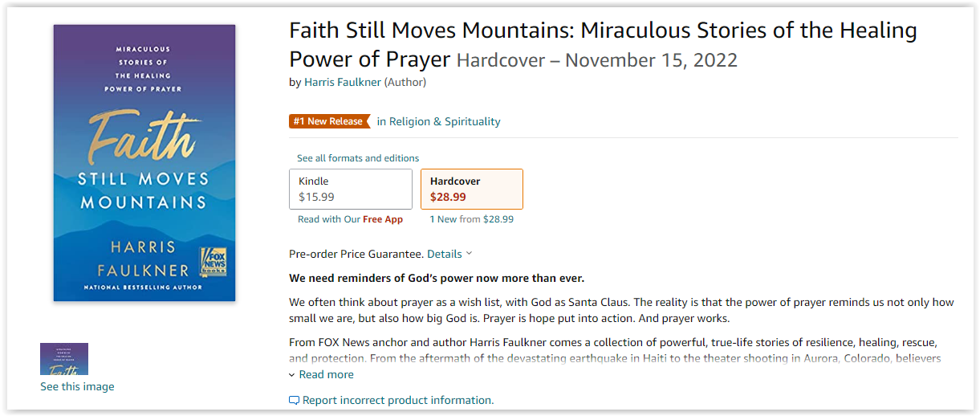This screenshot has height=416, width=980.
Task: Click the Free App link under Kindle
Action: [383, 219]
